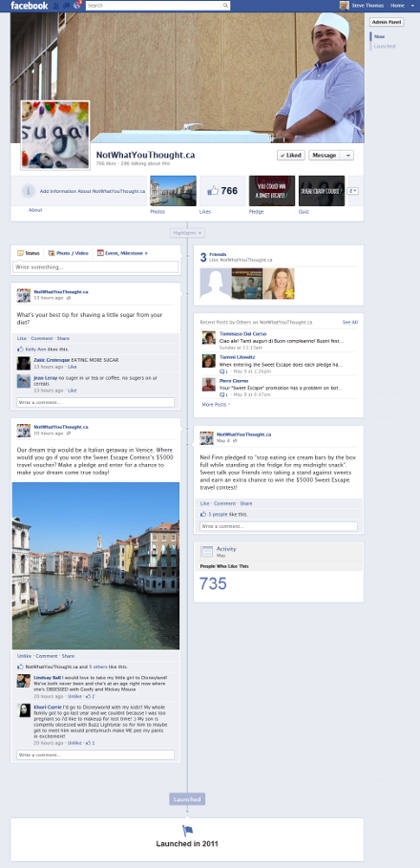The image size is (420, 868).
Task: Click comment box under sugar tip post
Action: (x=95, y=402)
